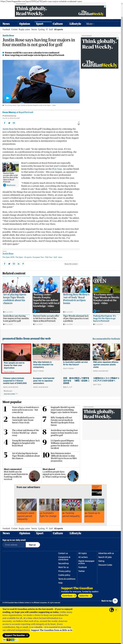Viewport: 123px width, 644px height.
Task: Open the News section tab
Action: point(6,24)
